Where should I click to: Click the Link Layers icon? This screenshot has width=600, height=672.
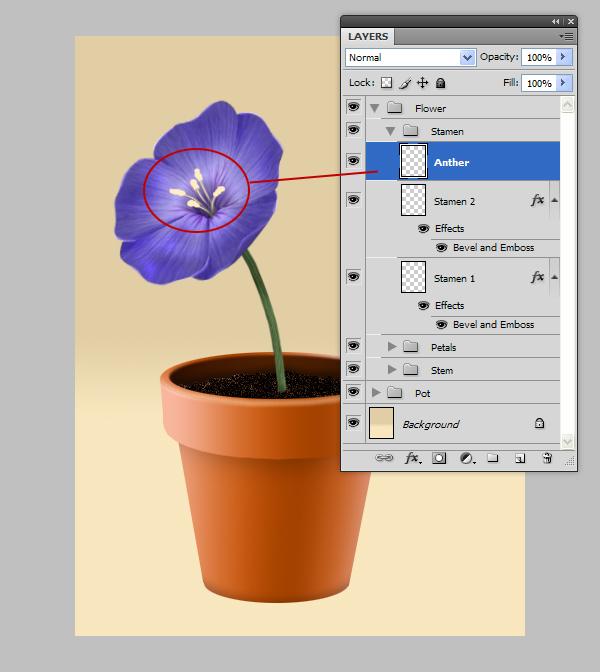click(x=384, y=458)
